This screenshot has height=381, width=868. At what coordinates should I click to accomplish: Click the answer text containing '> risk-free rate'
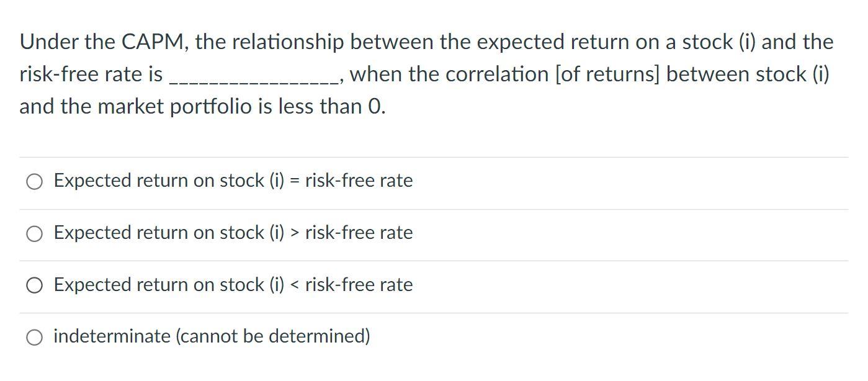click(233, 233)
